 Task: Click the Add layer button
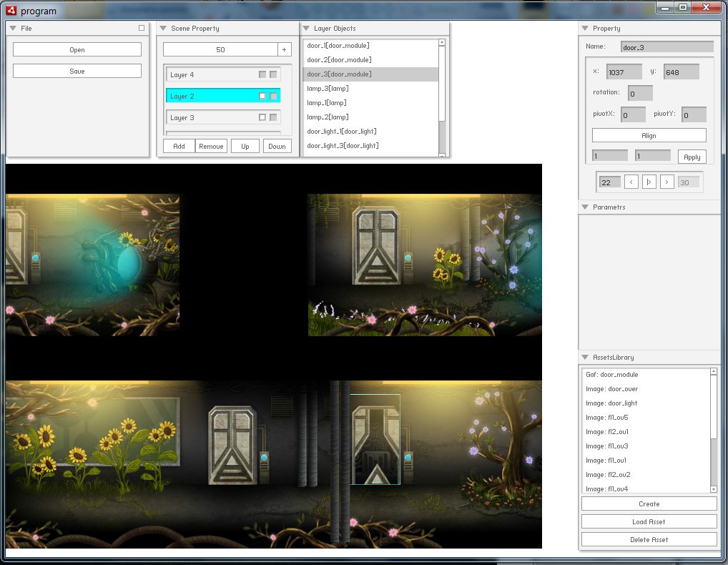point(179,146)
